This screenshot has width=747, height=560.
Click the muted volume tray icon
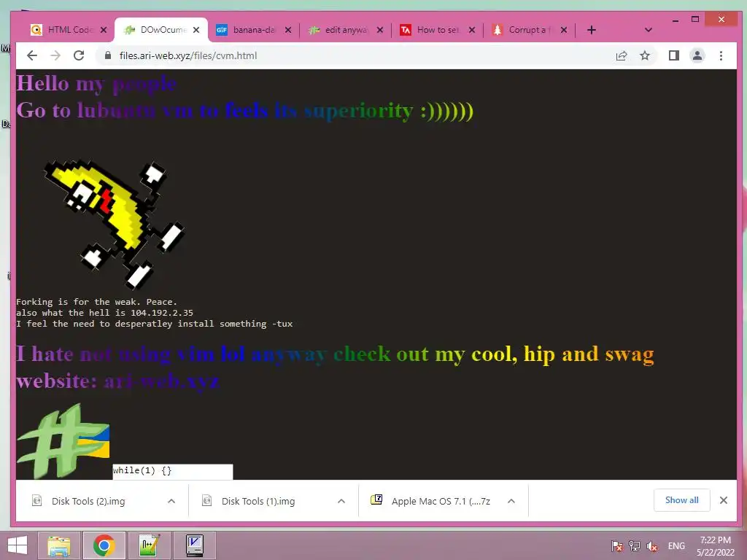point(651,546)
